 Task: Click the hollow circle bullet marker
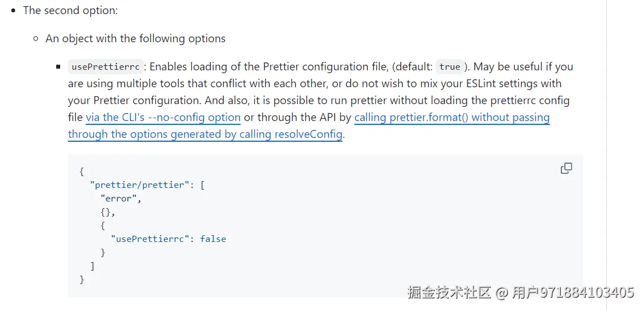coord(36,39)
